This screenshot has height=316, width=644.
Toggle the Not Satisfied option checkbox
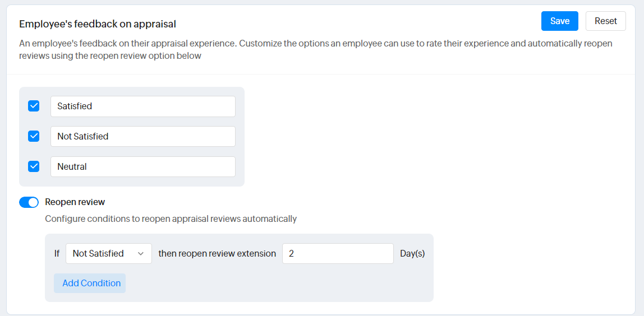click(x=34, y=136)
